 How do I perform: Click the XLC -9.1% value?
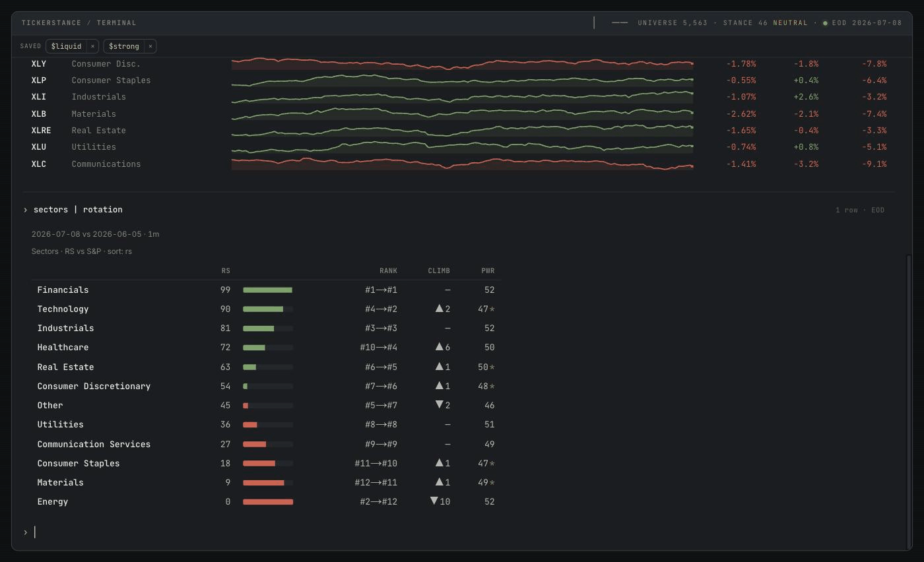(x=874, y=164)
